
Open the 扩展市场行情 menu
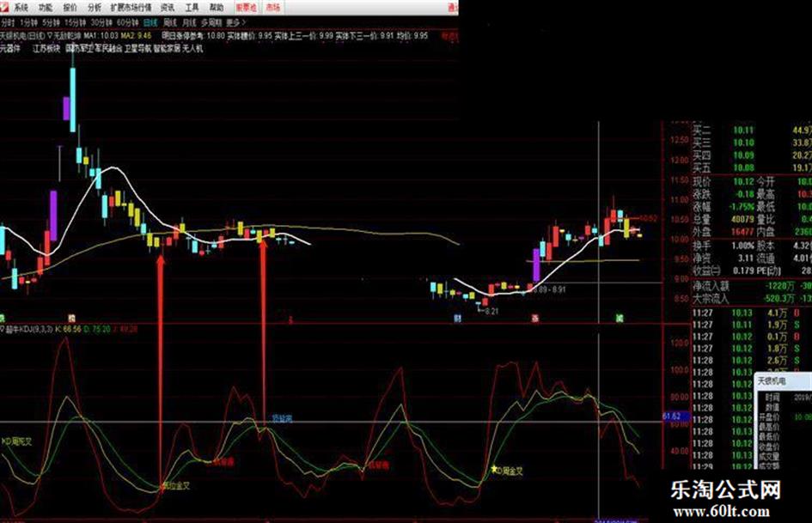tap(131, 8)
